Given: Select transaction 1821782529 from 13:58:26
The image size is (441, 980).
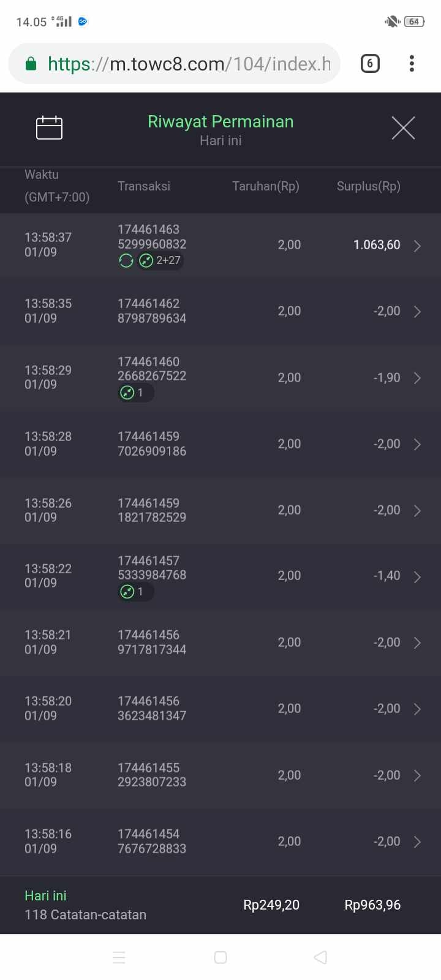Looking at the screenshot, I should click(152, 510).
